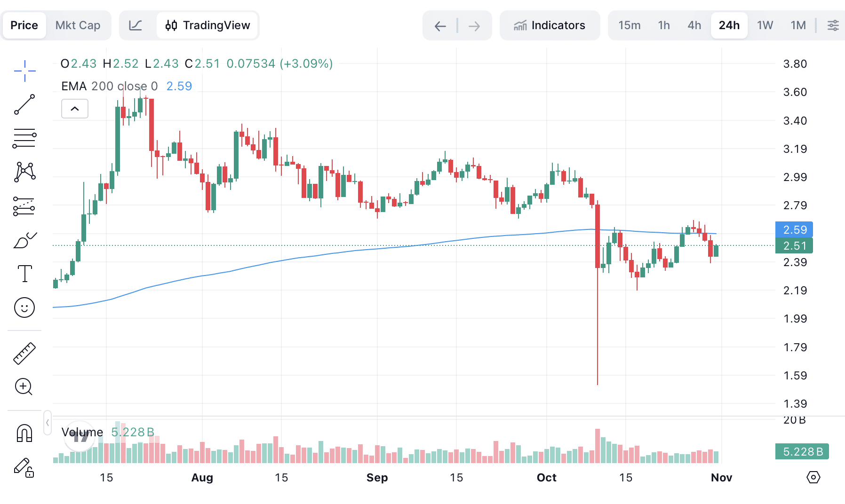Select the crosshair cursor tool
Image resolution: width=845 pixels, height=504 pixels.
click(x=24, y=71)
